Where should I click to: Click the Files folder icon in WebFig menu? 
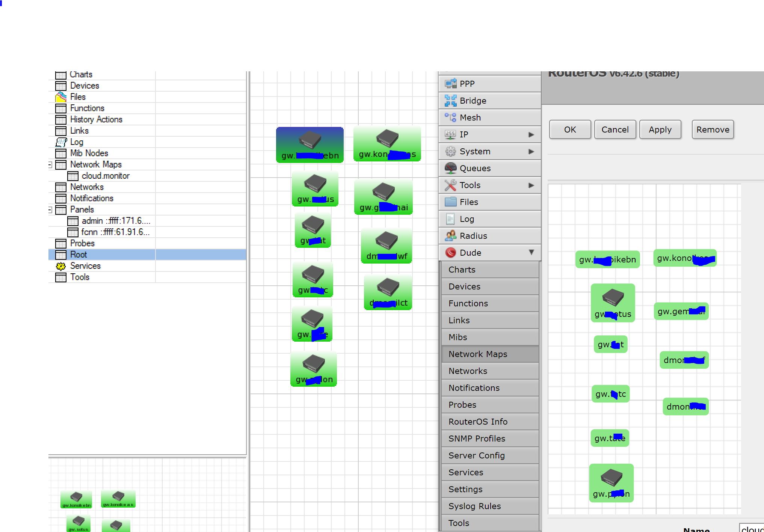[x=450, y=202]
